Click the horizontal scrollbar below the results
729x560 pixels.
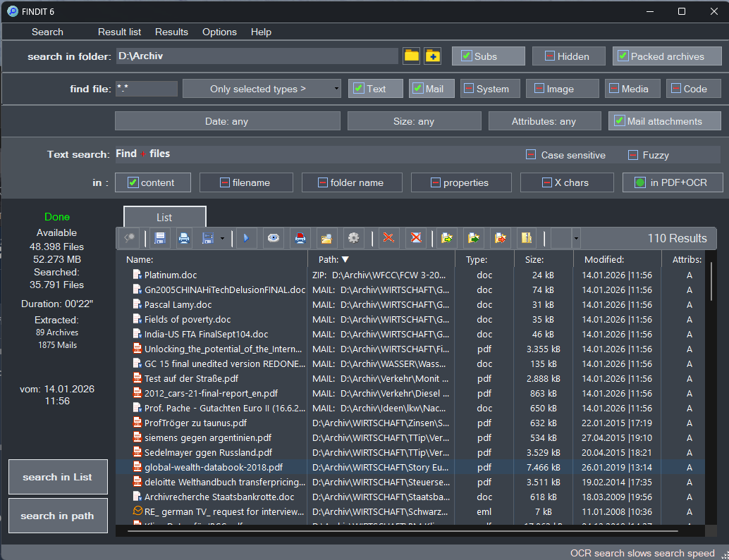tap(402, 531)
